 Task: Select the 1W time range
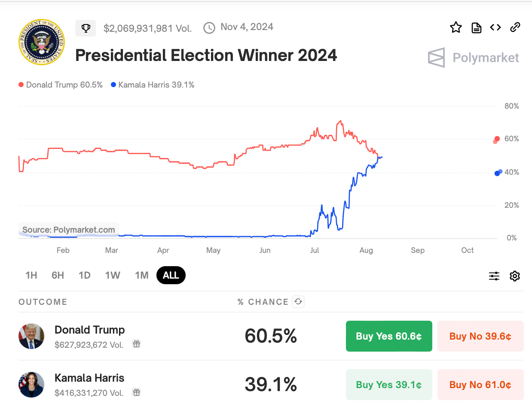pos(113,275)
